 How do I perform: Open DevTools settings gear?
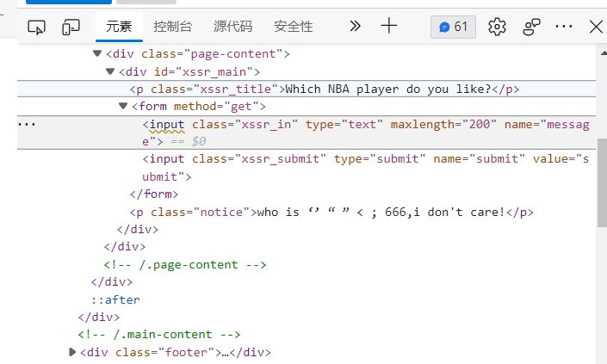[497, 27]
